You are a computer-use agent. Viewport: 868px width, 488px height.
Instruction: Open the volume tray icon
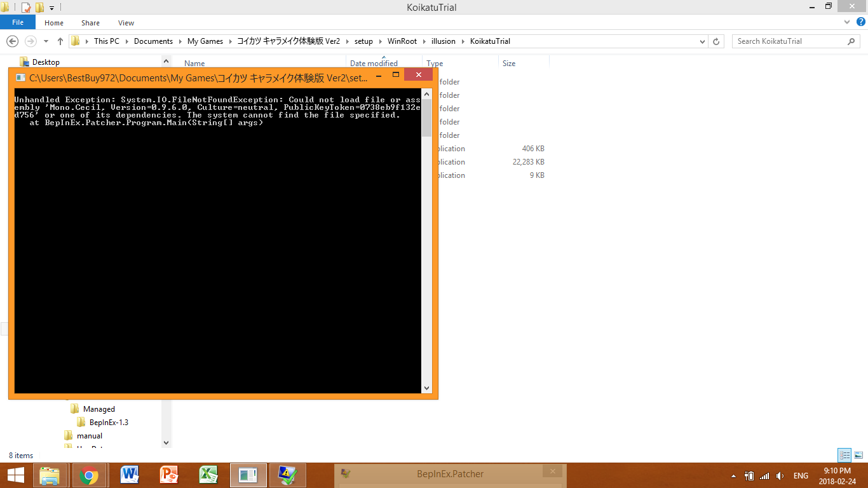[x=780, y=476]
